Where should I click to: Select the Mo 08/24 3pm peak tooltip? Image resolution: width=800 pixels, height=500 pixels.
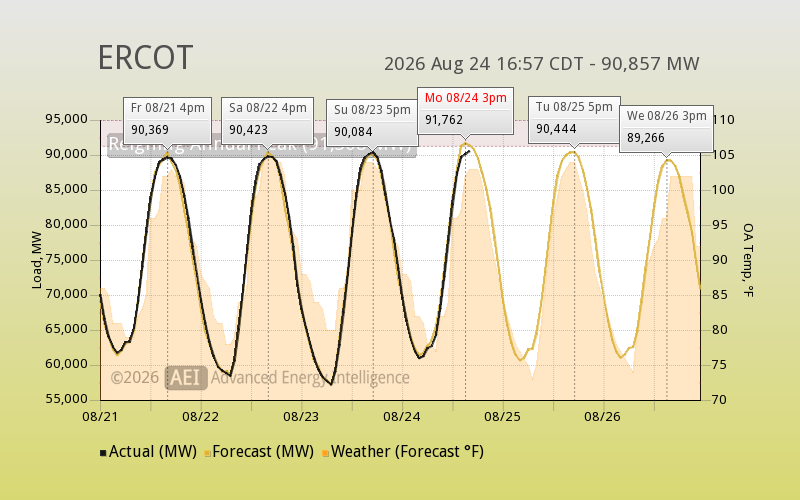tap(465, 111)
